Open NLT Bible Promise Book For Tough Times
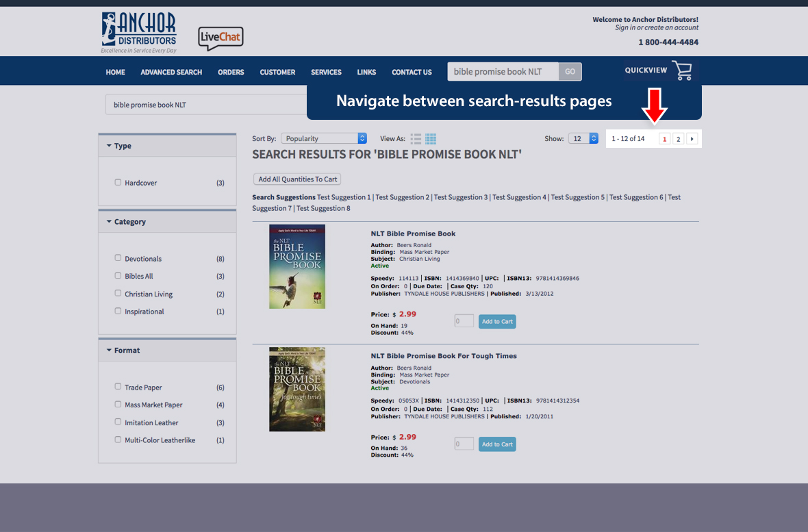Image resolution: width=808 pixels, height=532 pixels. pyautogui.click(x=444, y=356)
